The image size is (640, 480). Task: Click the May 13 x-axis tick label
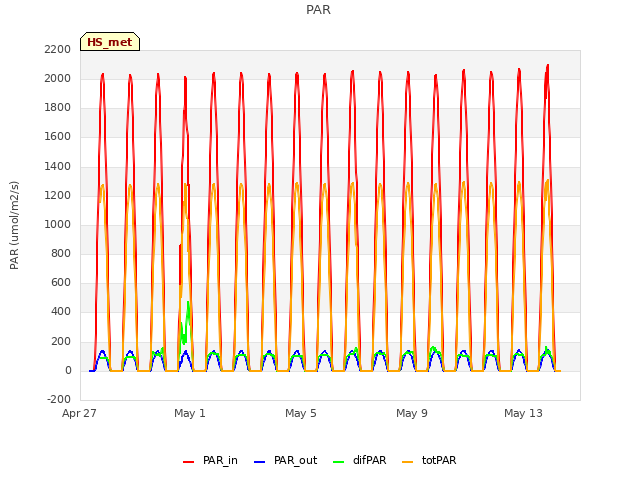point(523,413)
